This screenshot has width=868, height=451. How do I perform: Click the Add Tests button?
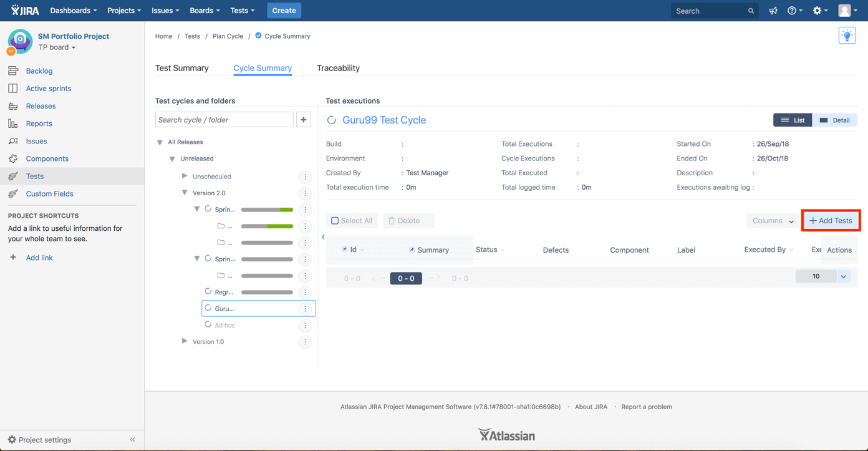pyautogui.click(x=831, y=221)
